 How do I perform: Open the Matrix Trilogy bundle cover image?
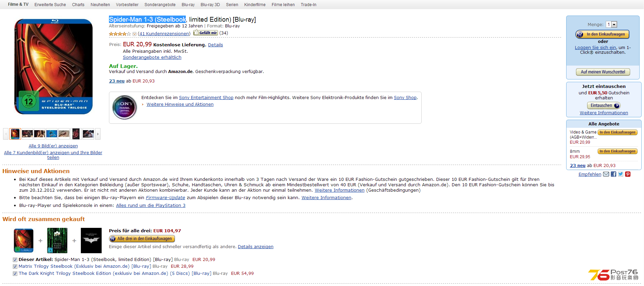coord(57,240)
